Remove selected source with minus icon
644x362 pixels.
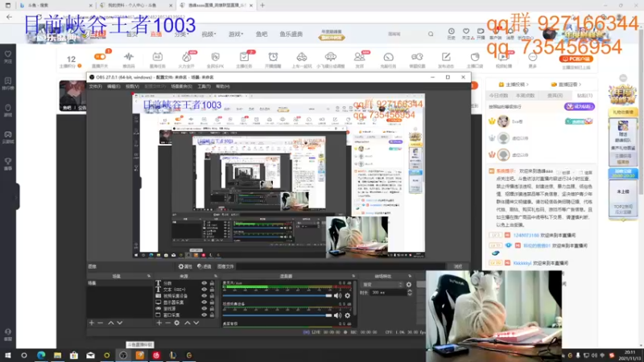tap(168, 323)
